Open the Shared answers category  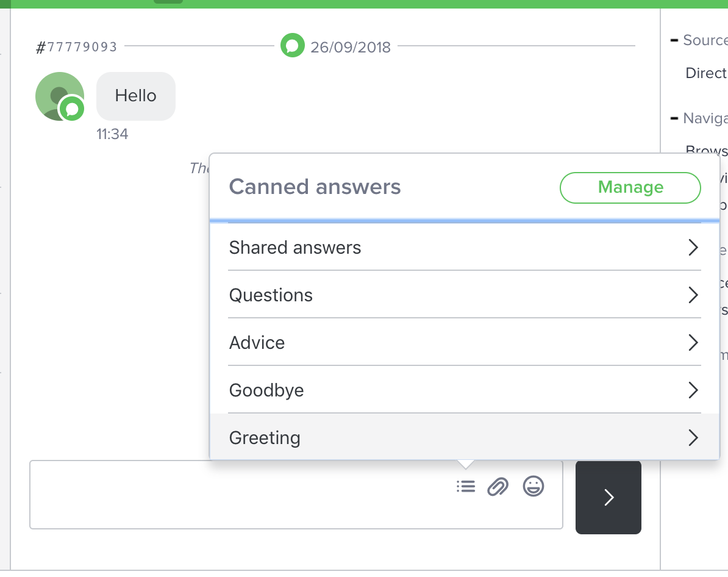point(295,248)
